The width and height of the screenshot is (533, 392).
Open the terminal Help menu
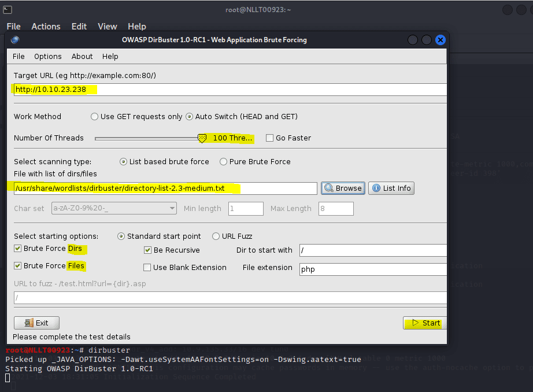(137, 27)
